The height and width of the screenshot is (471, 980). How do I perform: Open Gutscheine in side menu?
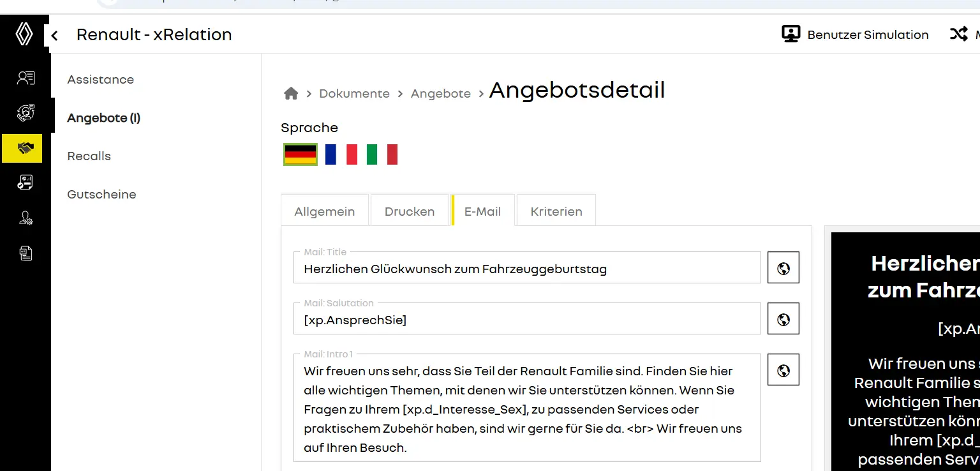coord(102,195)
